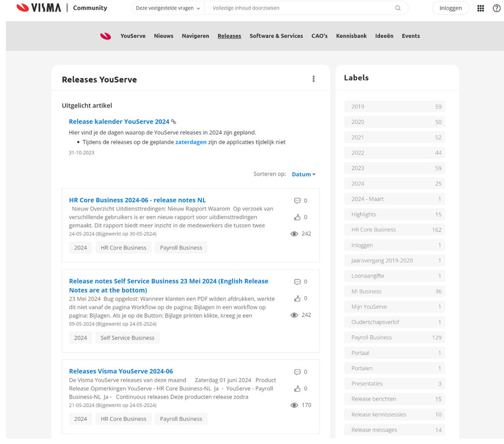Filter by the 2023 label
Viewport: 504px width, 444px height.
[x=395, y=168]
